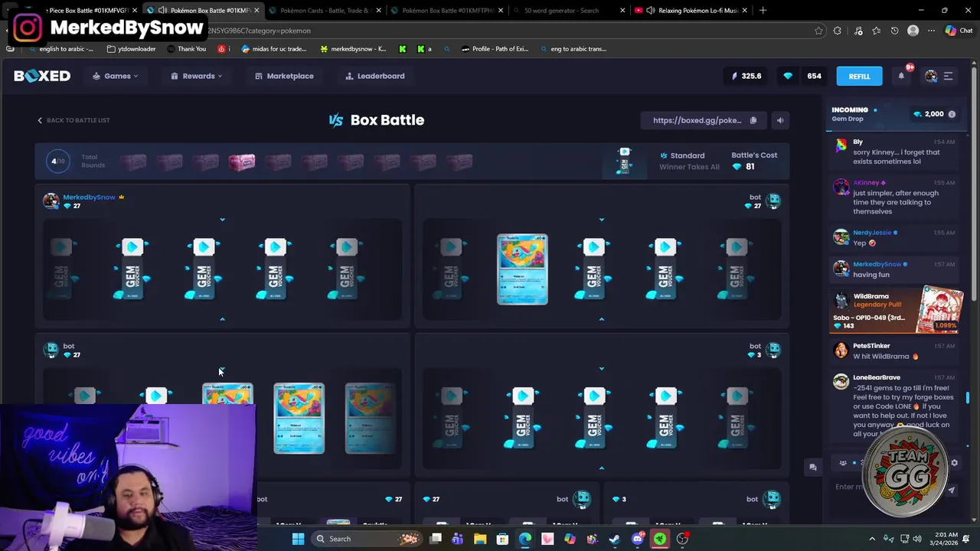The height and width of the screenshot is (551, 980).
Task: Open eng to arabic trans bookmark
Action: [x=573, y=49]
